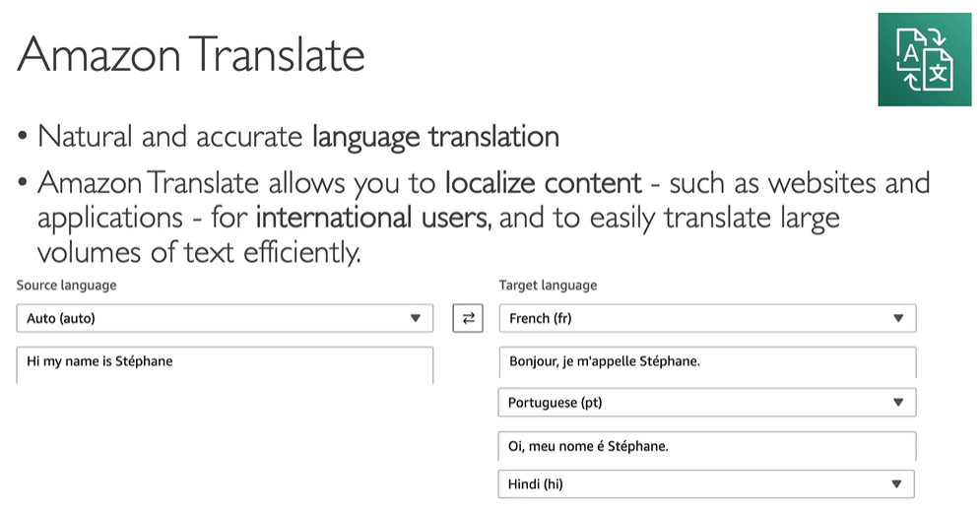
Task: Click the Portuguese translation output box
Action: point(707,446)
